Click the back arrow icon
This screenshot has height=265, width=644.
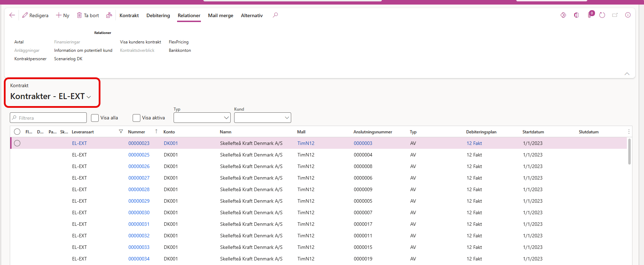coord(12,15)
